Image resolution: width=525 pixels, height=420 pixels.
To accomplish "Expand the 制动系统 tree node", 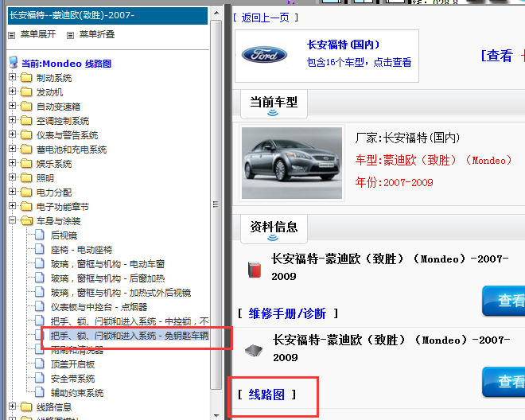I will [x=13, y=77].
